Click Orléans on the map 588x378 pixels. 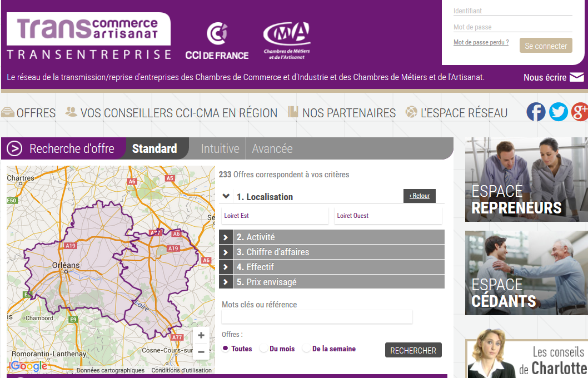(66, 265)
